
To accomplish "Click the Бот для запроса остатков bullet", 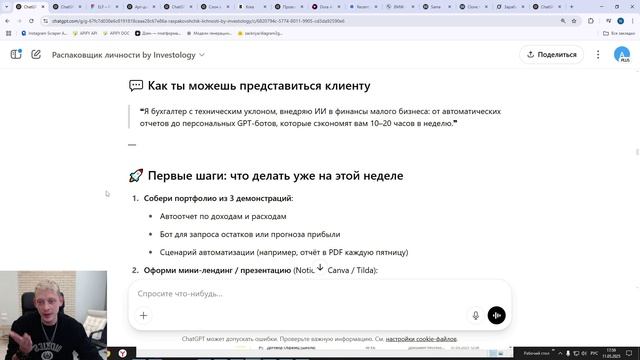I will click(x=250, y=234).
